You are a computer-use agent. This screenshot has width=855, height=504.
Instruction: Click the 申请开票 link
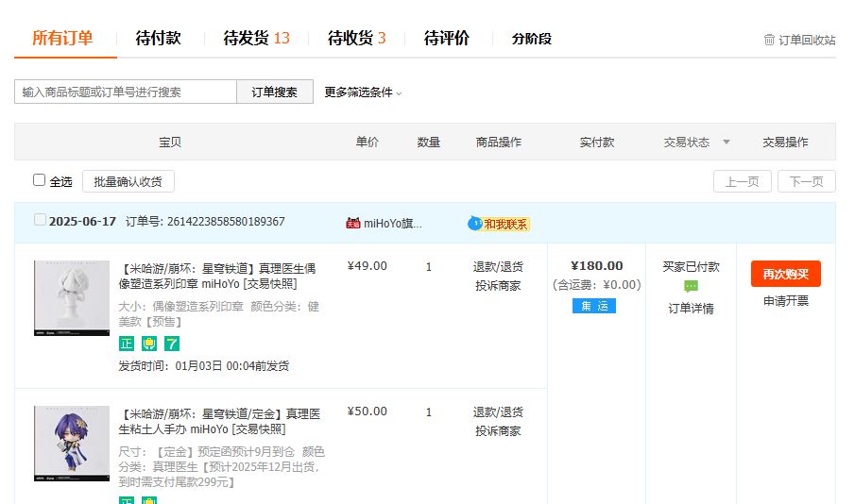(x=786, y=301)
